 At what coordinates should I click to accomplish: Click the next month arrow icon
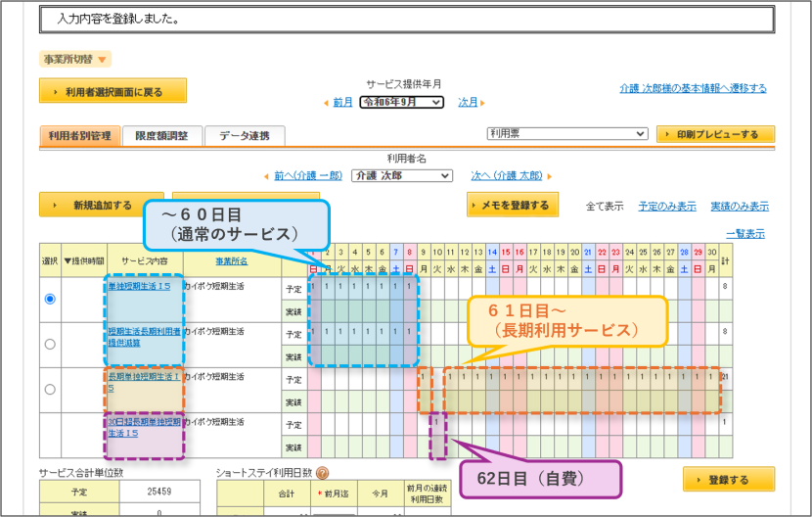point(482,103)
